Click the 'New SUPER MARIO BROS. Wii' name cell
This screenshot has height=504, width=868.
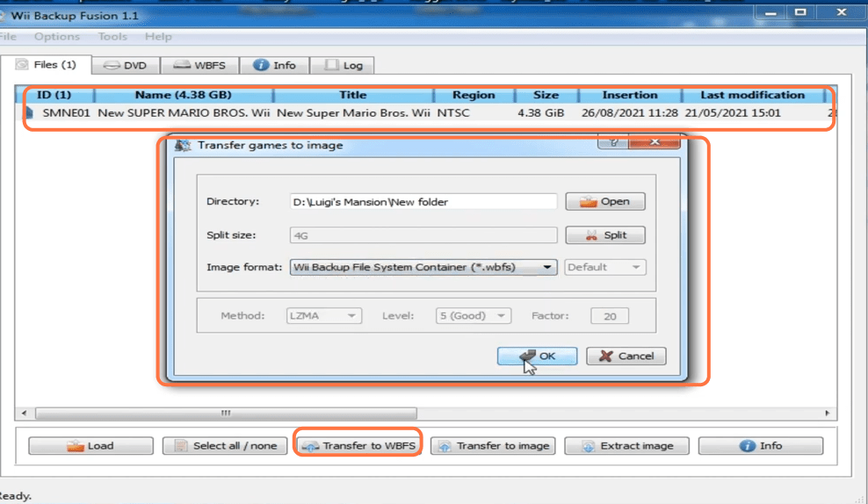pyautogui.click(x=184, y=113)
